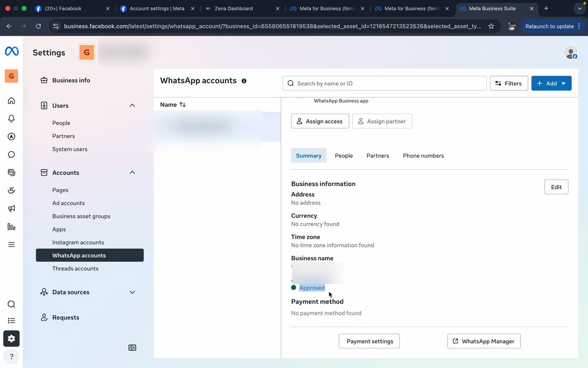
Task: Go back in browser history
Action: click(x=9, y=26)
